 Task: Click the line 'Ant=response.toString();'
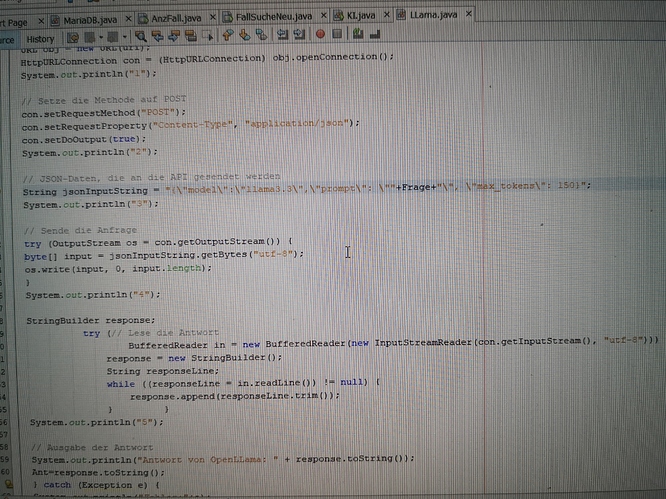98,472
